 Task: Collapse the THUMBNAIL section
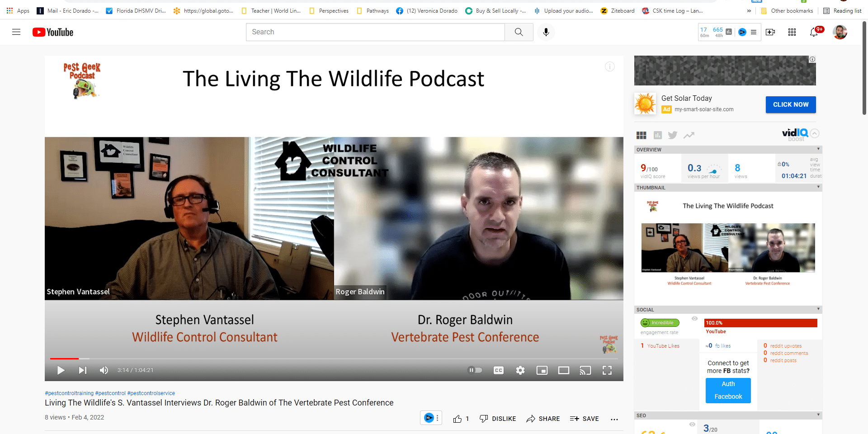(x=818, y=187)
